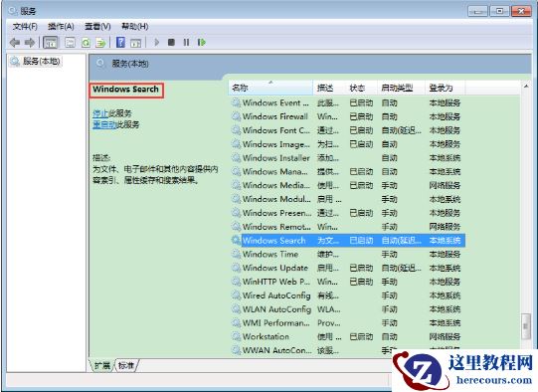
Task: Go back with the toolbar back arrow
Action: pyautogui.click(x=15, y=43)
